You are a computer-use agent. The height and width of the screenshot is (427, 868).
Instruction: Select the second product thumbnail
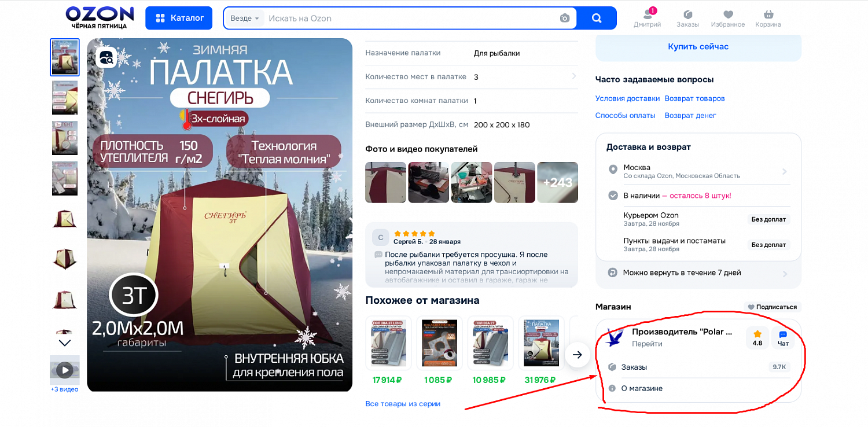pos(65,98)
